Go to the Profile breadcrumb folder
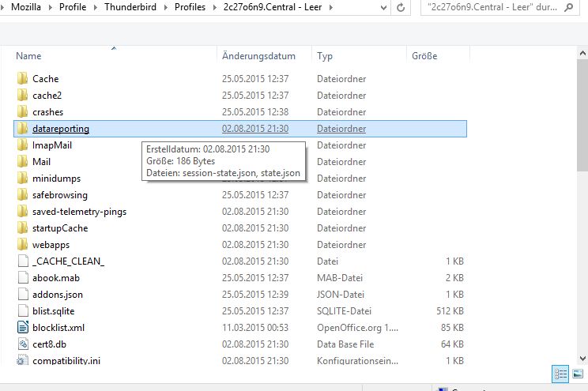Screen dimensions: 588x391 click(73, 7)
